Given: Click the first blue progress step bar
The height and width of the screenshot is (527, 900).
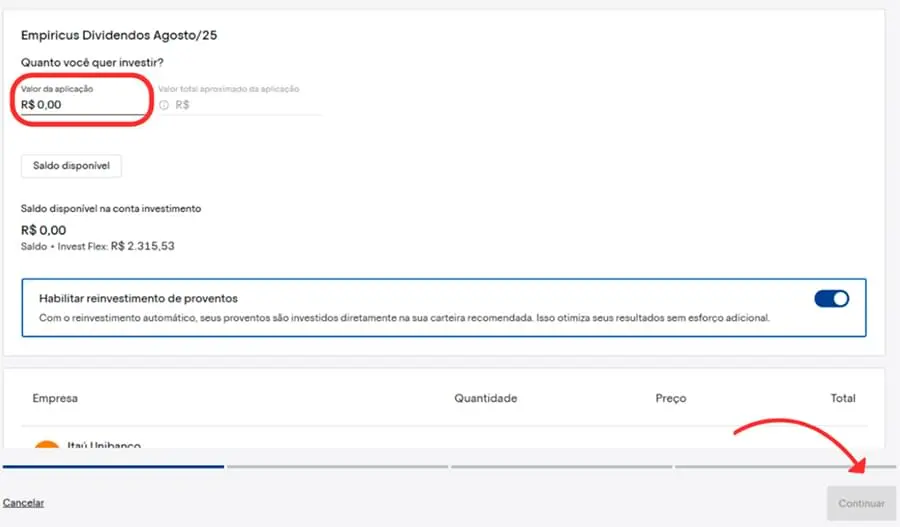Looking at the screenshot, I should [x=113, y=466].
